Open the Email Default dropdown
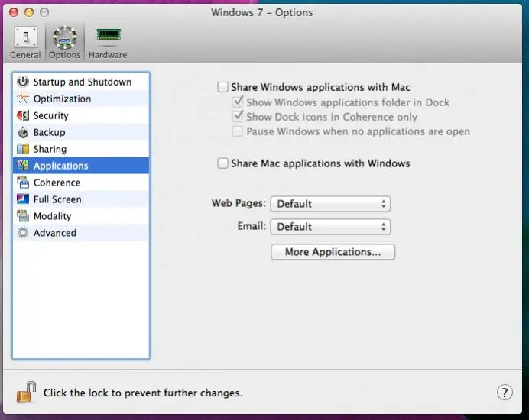The width and height of the screenshot is (529, 420). (x=330, y=227)
